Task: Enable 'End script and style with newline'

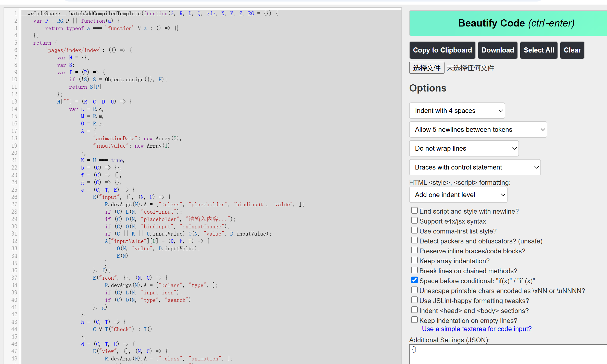Action: click(x=414, y=211)
